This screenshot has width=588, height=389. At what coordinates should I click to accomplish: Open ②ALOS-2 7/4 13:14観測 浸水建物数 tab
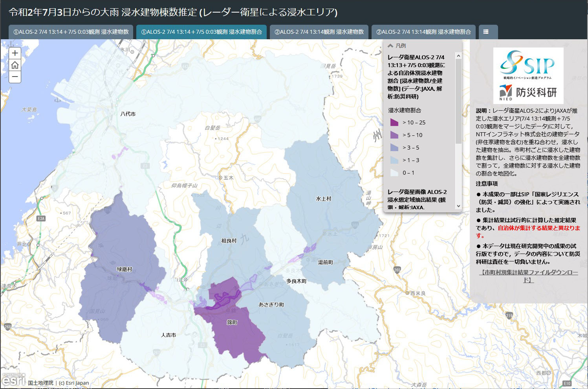point(319,32)
